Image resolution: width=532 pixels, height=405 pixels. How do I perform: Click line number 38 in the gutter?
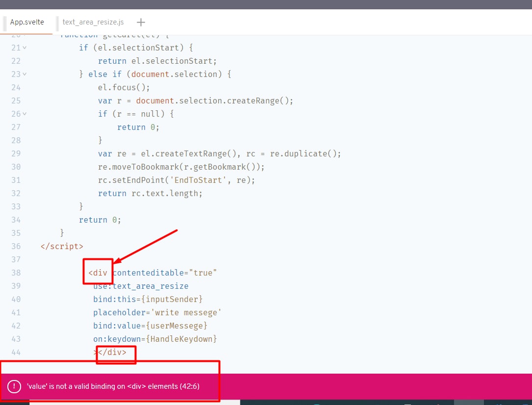(x=16, y=273)
